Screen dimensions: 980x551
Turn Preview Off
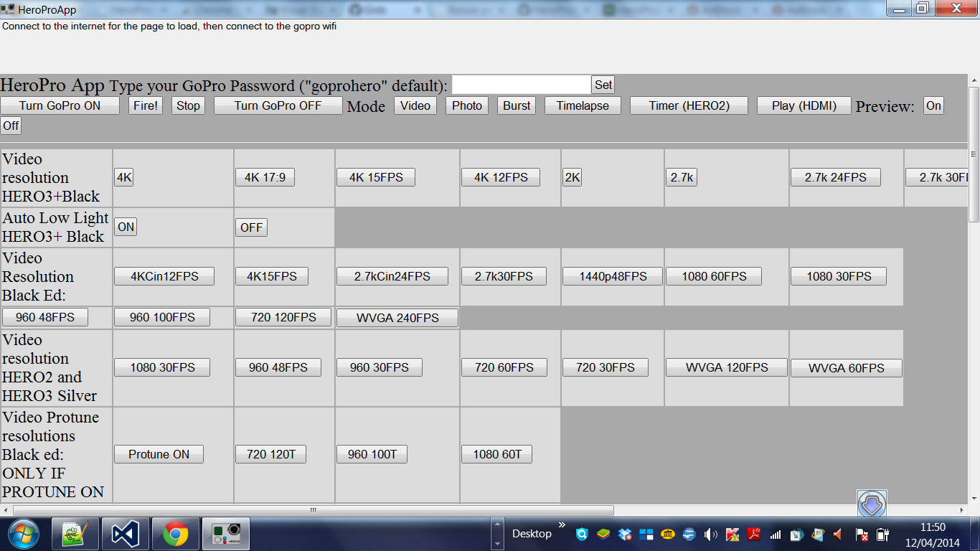point(11,126)
